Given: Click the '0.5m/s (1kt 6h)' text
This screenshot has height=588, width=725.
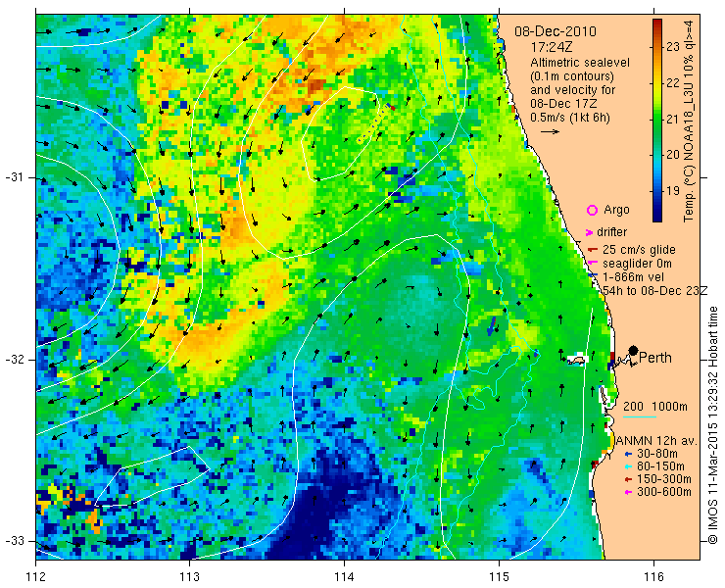Looking at the screenshot, I should 570,118.
